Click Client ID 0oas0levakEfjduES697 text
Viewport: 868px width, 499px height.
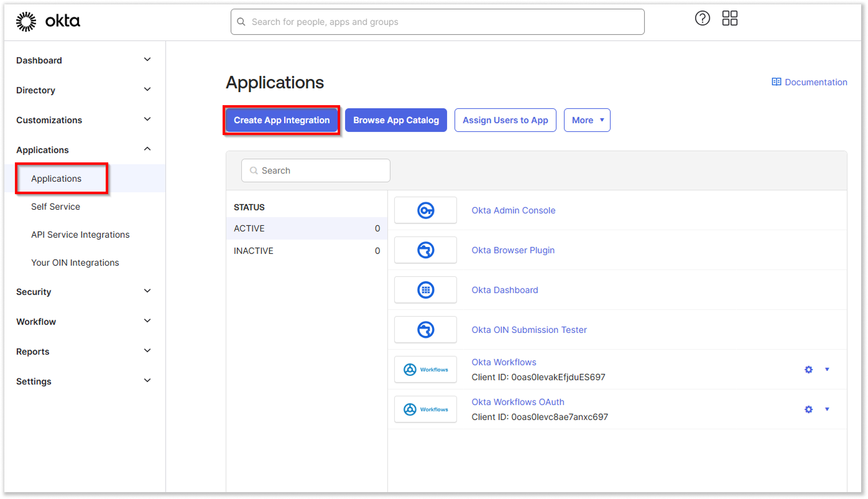[538, 377]
